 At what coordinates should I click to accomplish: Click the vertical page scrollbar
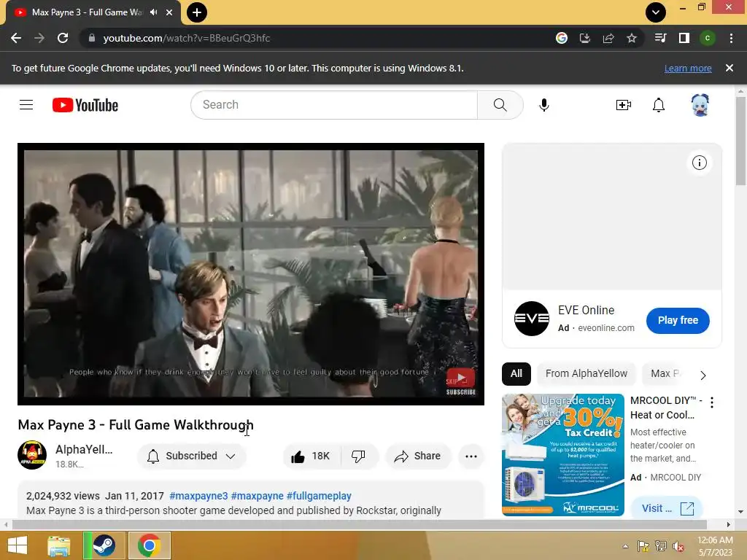(740, 141)
